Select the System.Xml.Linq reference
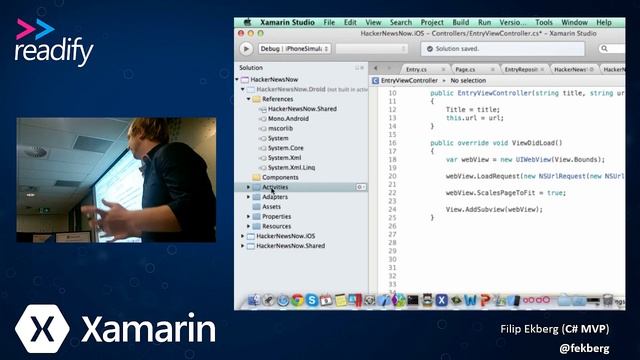The height and width of the screenshot is (360, 640). click(x=291, y=168)
